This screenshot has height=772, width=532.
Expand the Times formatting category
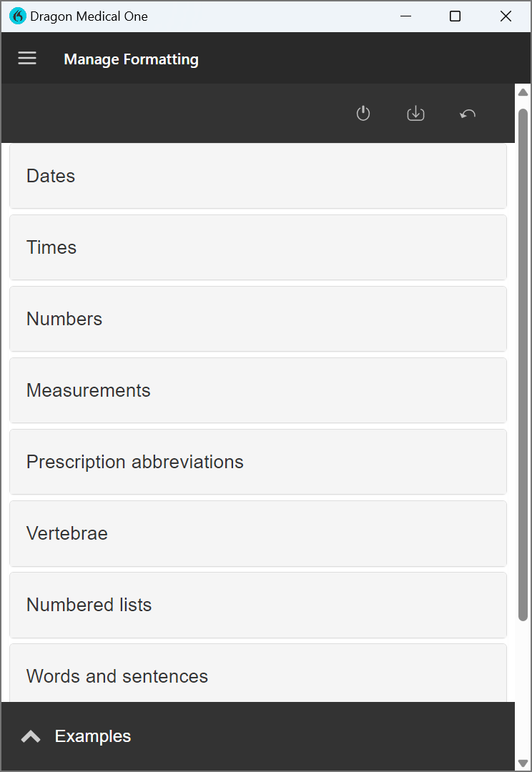point(257,247)
